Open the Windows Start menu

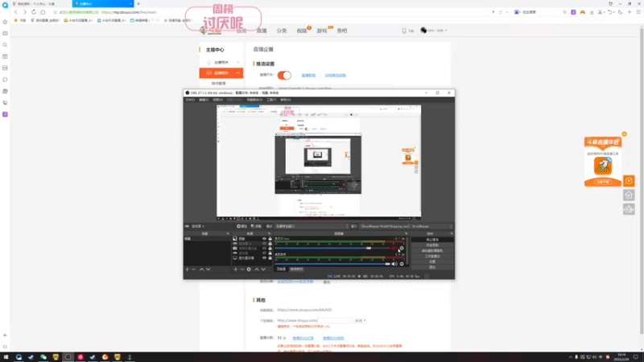click(x=6, y=357)
